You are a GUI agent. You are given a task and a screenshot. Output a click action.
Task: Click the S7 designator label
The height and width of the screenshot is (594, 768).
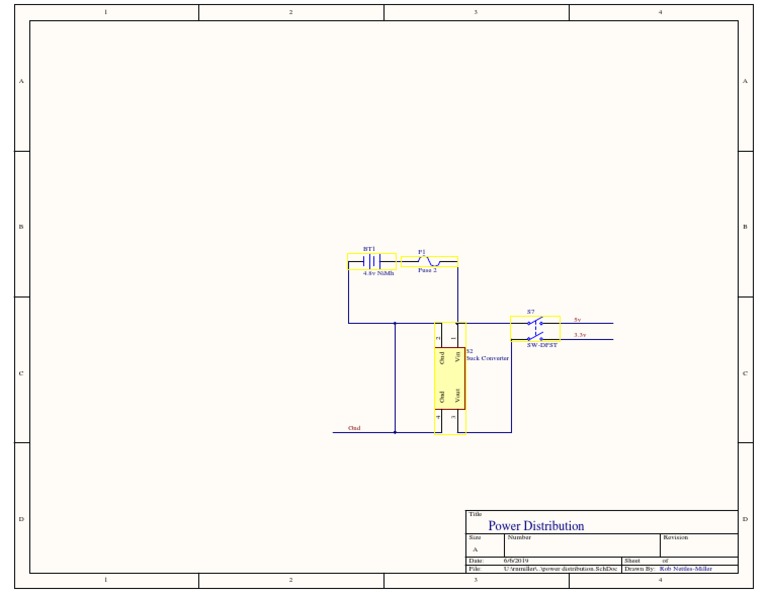click(x=531, y=311)
